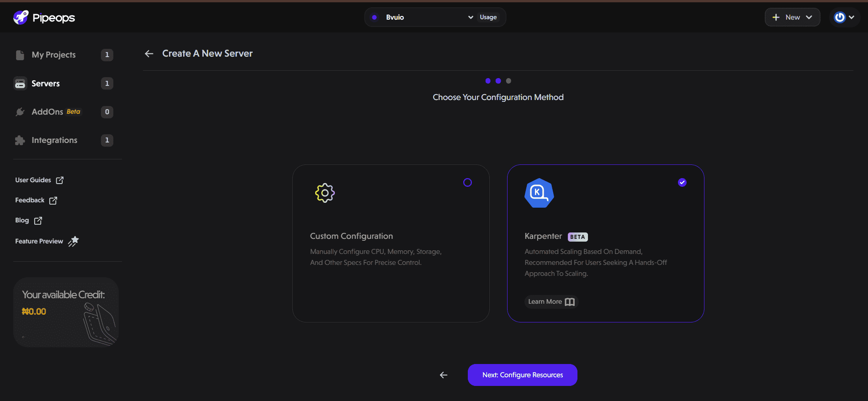Click the ₦0.00 credit amount

click(x=34, y=311)
